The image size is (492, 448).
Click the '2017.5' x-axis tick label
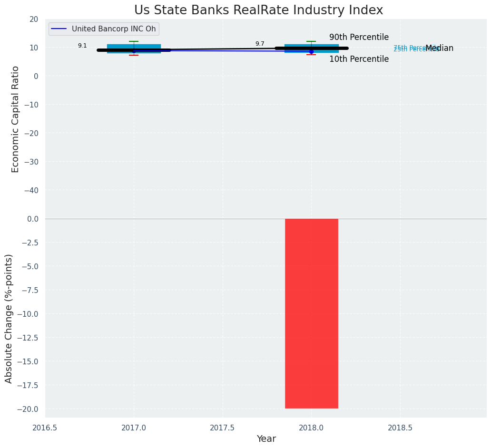coord(222,428)
